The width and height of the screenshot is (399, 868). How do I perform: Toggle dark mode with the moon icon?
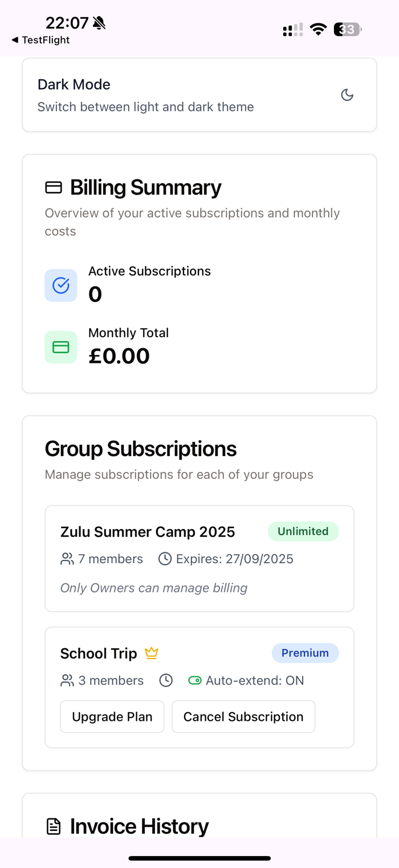(x=347, y=95)
